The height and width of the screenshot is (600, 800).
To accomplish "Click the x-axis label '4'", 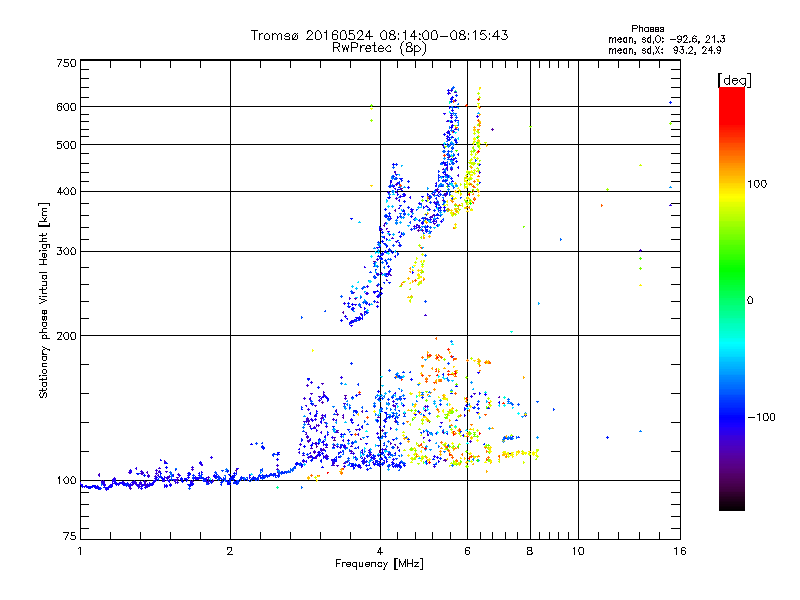I will click(380, 551).
